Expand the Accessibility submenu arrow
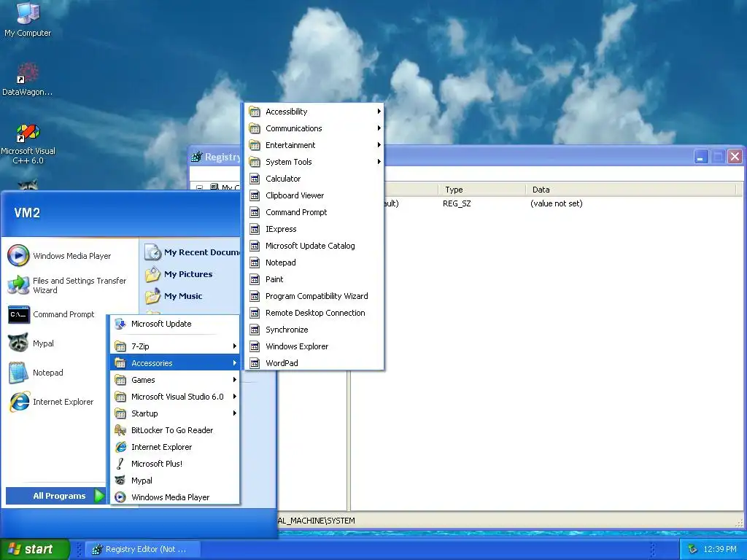 (379, 112)
